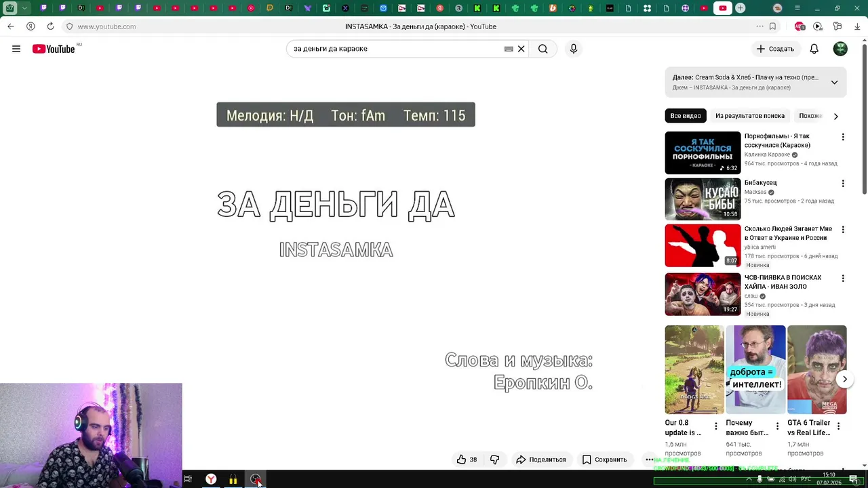
Task: Select the Из результатов поиска chip
Action: click(x=749, y=116)
